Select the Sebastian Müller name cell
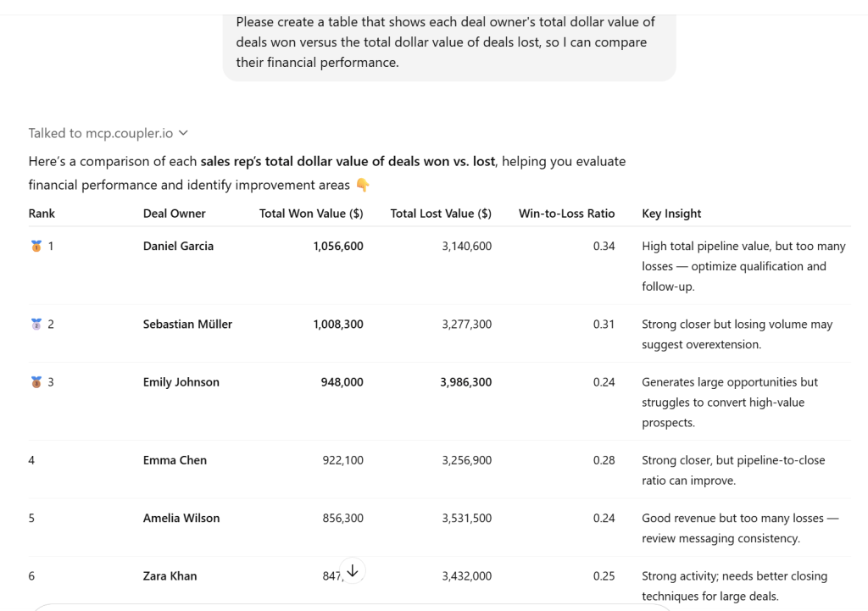The image size is (868, 611). pyautogui.click(x=187, y=325)
